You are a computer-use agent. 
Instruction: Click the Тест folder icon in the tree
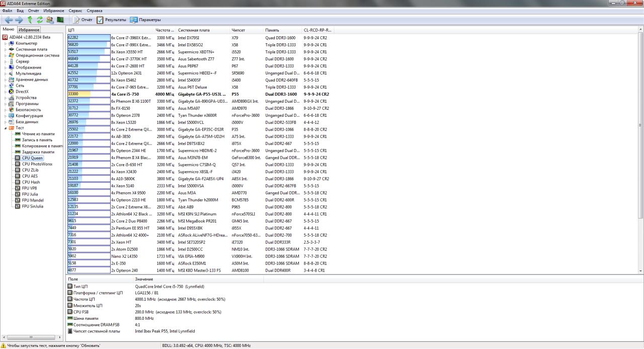(12, 128)
